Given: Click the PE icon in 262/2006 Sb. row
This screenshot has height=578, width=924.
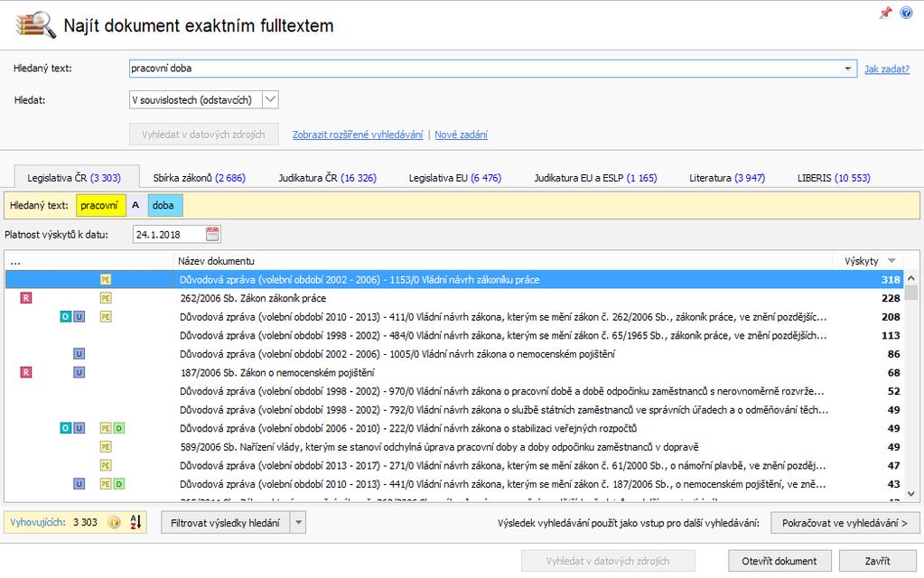Looking at the screenshot, I should tap(106, 298).
